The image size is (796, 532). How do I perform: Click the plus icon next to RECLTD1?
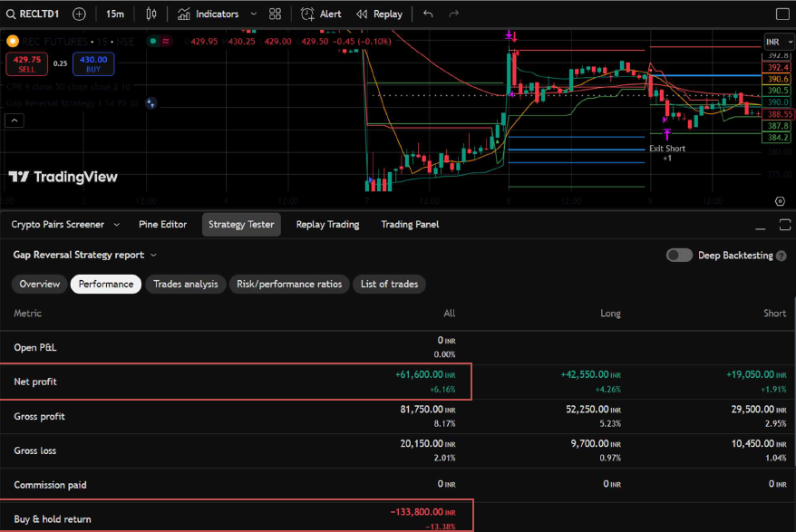tap(77, 14)
